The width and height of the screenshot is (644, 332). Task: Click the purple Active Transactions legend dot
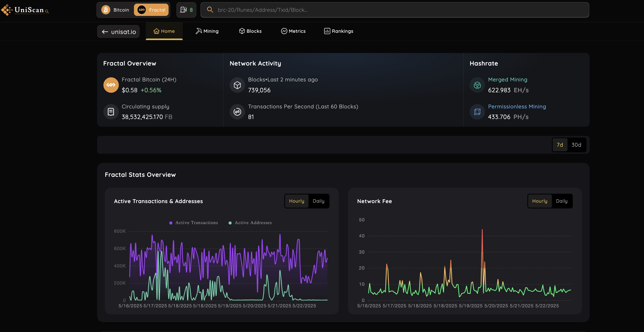(x=171, y=223)
